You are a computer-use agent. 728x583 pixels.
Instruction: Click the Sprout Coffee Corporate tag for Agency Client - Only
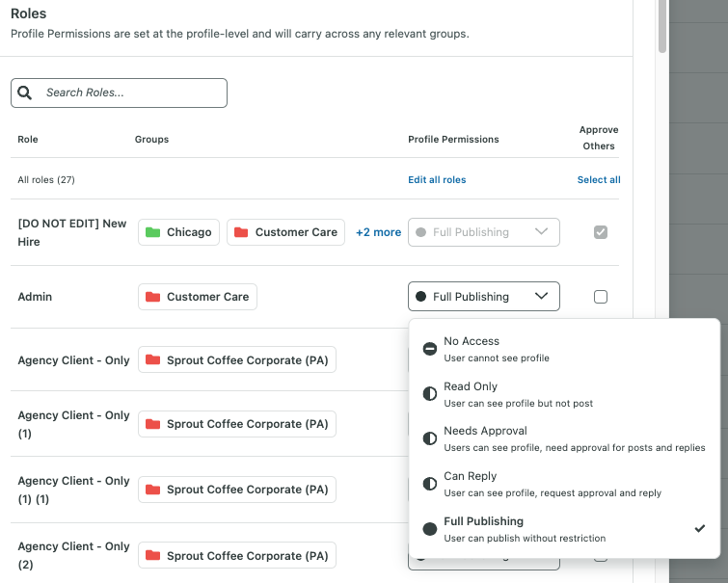tap(237, 360)
